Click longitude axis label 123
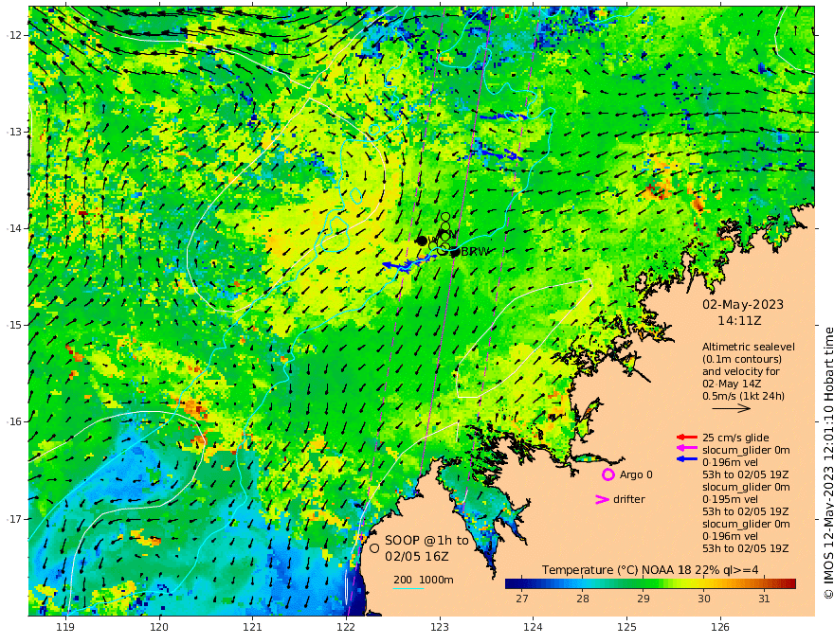The width and height of the screenshot is (834, 644). 440,628
